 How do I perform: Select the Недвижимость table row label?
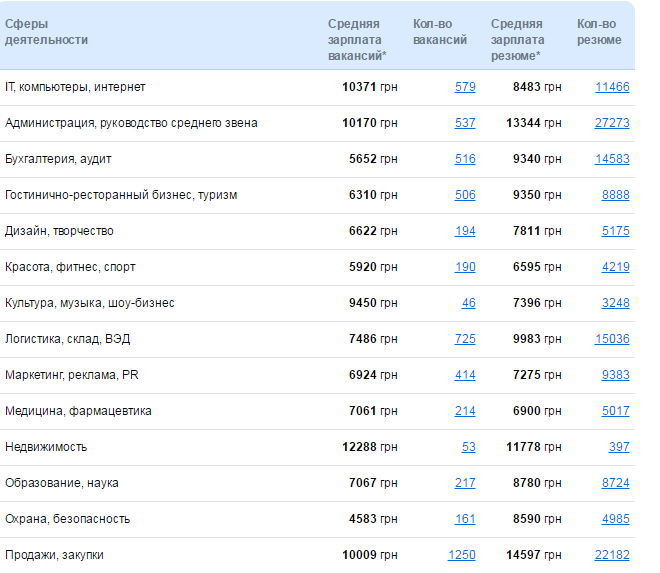point(46,447)
